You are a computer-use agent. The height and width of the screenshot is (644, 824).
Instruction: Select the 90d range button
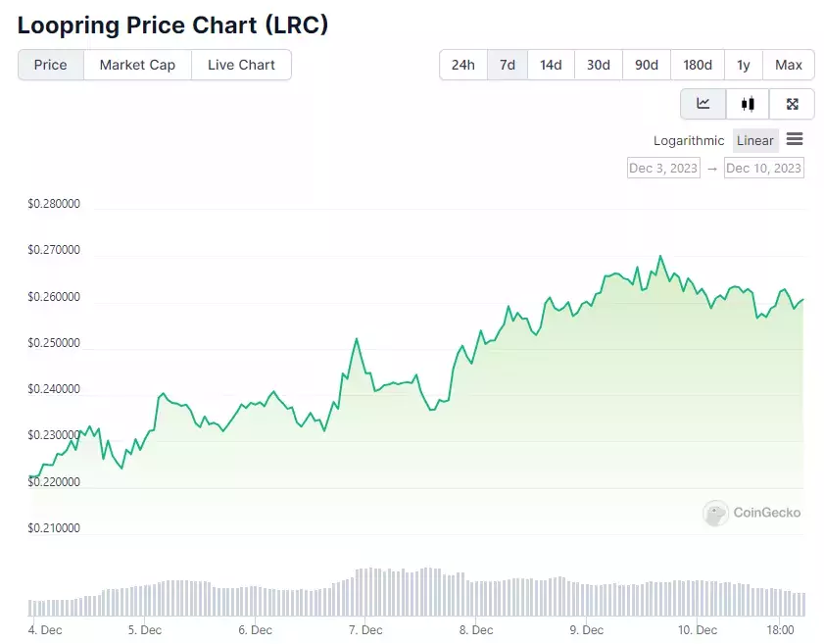(x=647, y=65)
